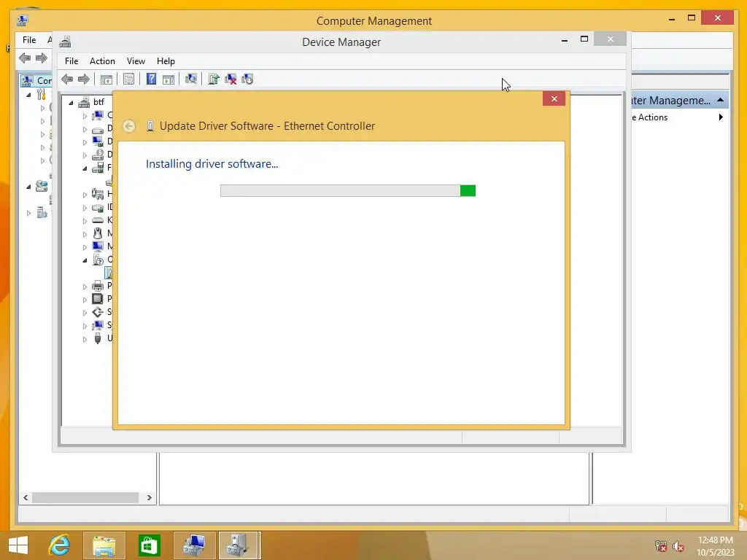Expand the Human Interface Devices node
Image resolution: width=747 pixels, height=560 pixels.
coord(85,194)
